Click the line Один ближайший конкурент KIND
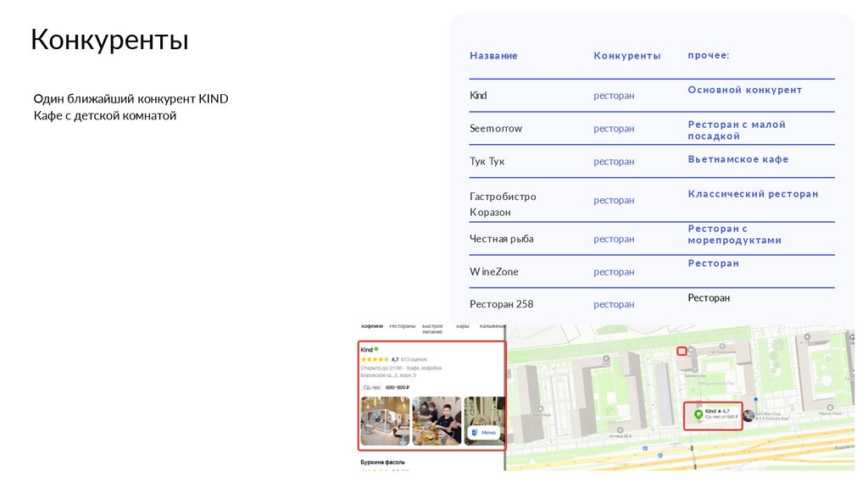 pyautogui.click(x=131, y=98)
